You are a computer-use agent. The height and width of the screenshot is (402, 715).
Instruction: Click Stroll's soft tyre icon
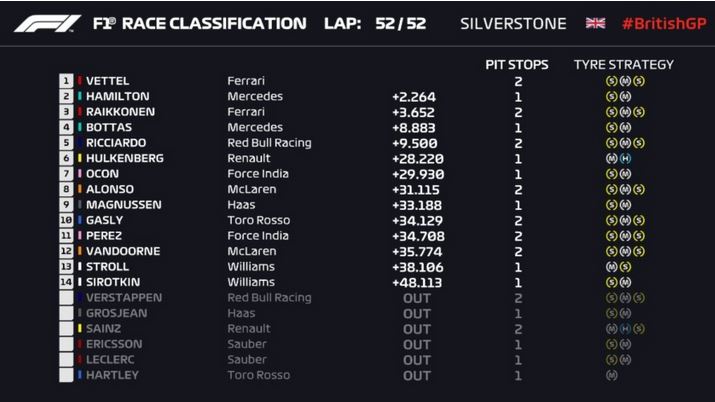click(626, 267)
